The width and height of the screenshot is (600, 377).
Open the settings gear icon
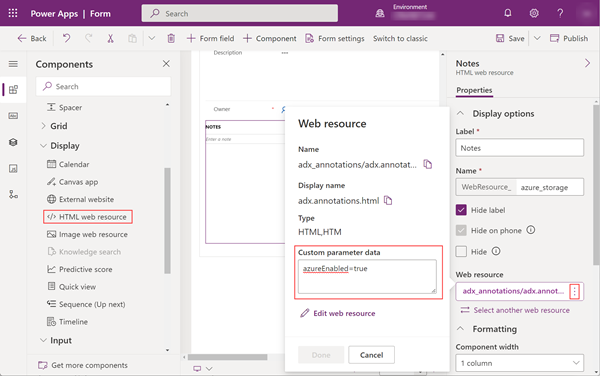point(534,13)
